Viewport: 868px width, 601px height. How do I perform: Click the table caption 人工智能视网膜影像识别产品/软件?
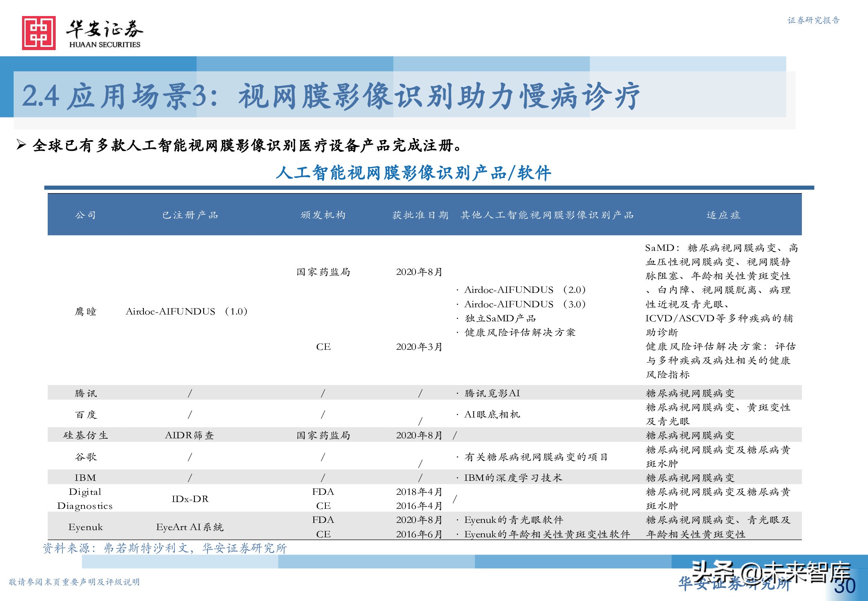[414, 173]
